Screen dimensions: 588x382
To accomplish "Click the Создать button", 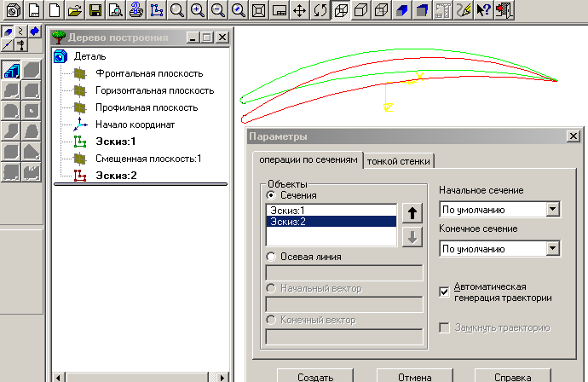I will coord(315,376).
